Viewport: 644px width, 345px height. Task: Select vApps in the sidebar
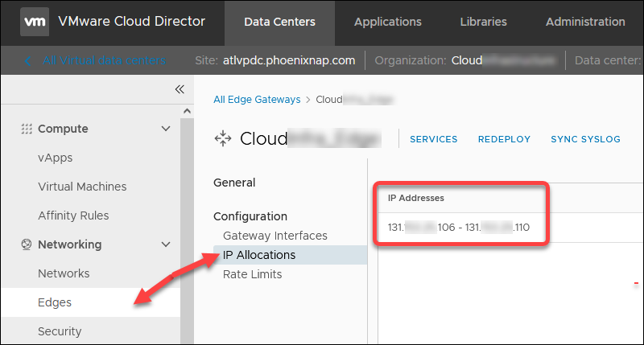click(x=56, y=158)
